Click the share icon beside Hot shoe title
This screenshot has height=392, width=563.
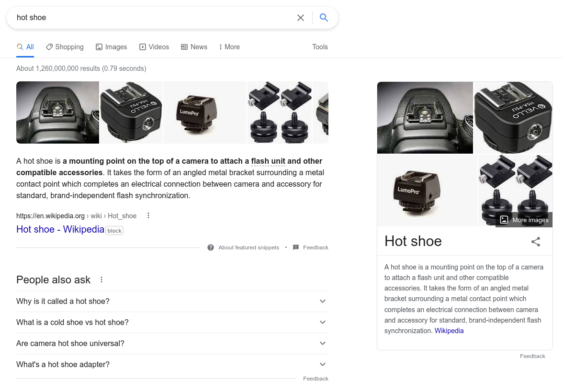pos(536,242)
